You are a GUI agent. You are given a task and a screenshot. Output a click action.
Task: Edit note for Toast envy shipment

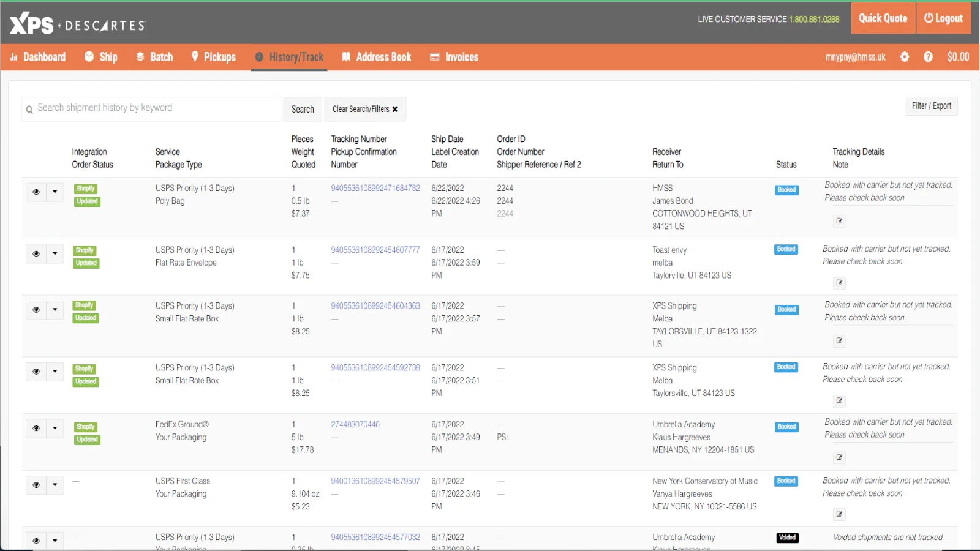click(839, 283)
